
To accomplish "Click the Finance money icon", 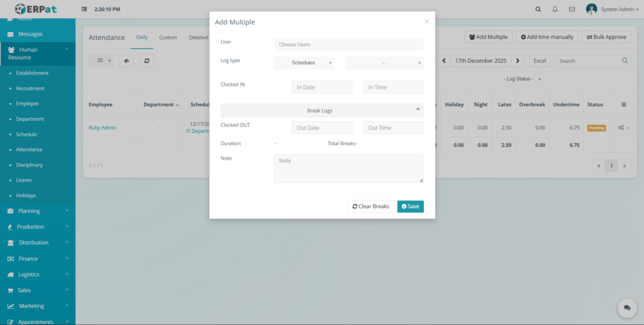I will click(x=11, y=259).
